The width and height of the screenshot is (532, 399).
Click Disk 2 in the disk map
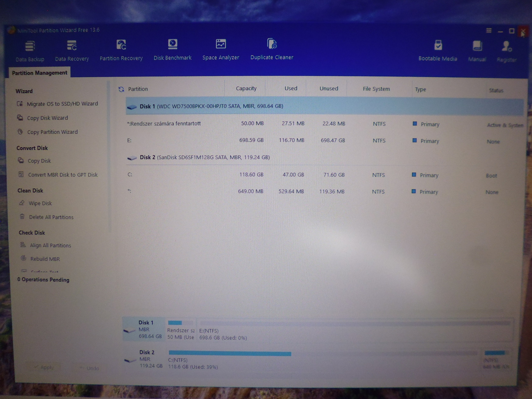coord(144,359)
